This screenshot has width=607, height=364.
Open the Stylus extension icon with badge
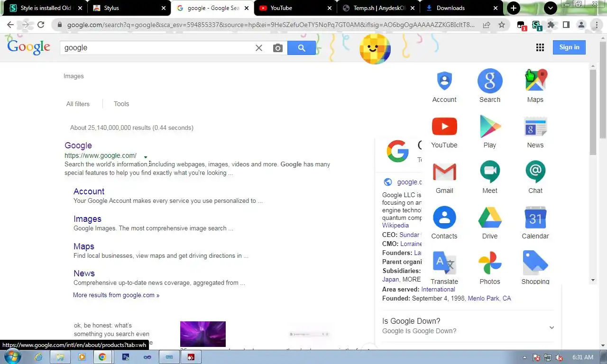click(536, 25)
